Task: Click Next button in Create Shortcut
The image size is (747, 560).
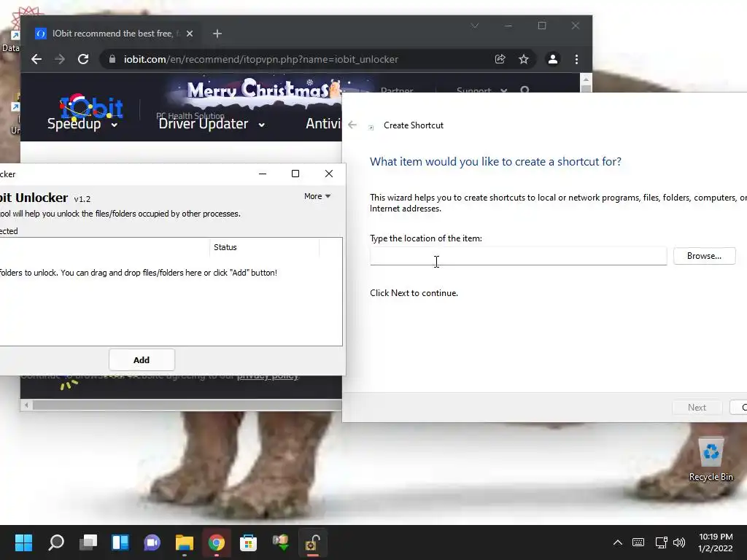Action: pos(697,407)
